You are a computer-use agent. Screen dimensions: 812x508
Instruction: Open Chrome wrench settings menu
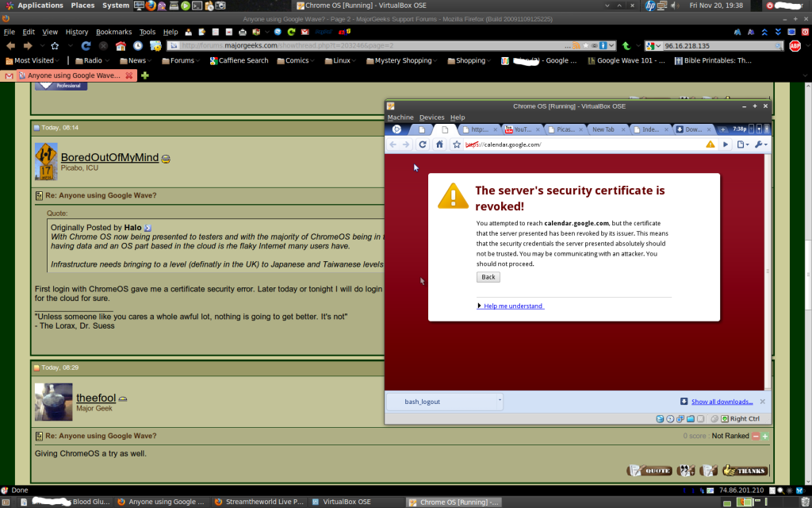pos(760,144)
